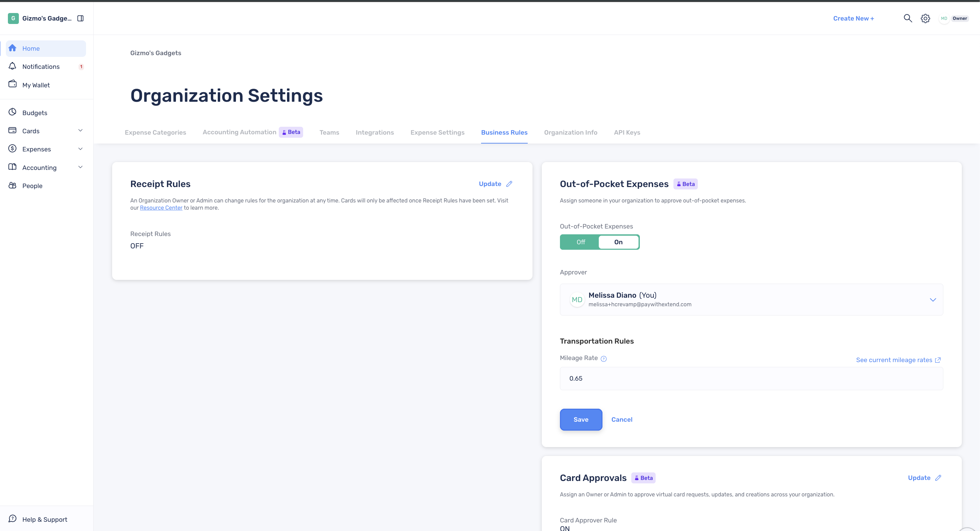Collapse the sidebar panel icon

pos(80,18)
